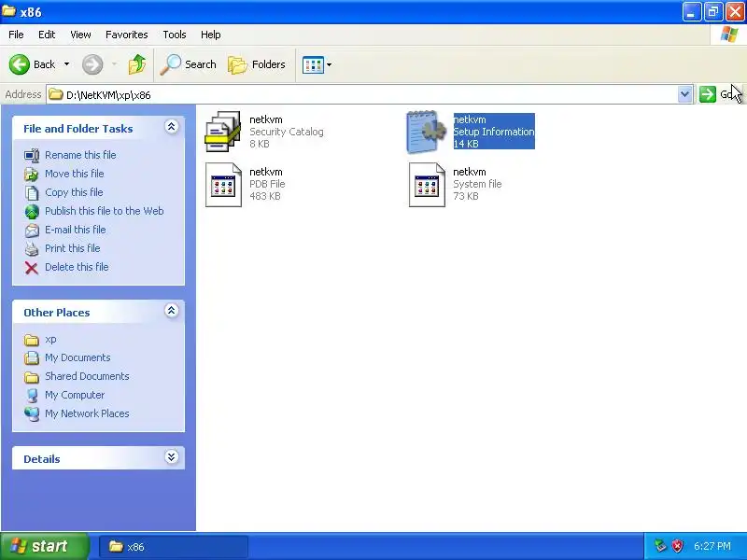Open Shared Documents from Other Places
This screenshot has height=560, width=747.
pyautogui.click(x=87, y=376)
